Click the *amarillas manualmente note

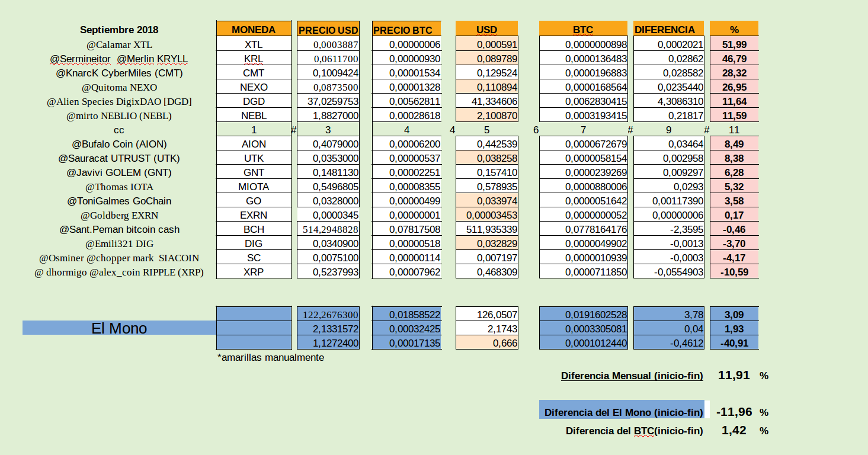click(x=271, y=357)
